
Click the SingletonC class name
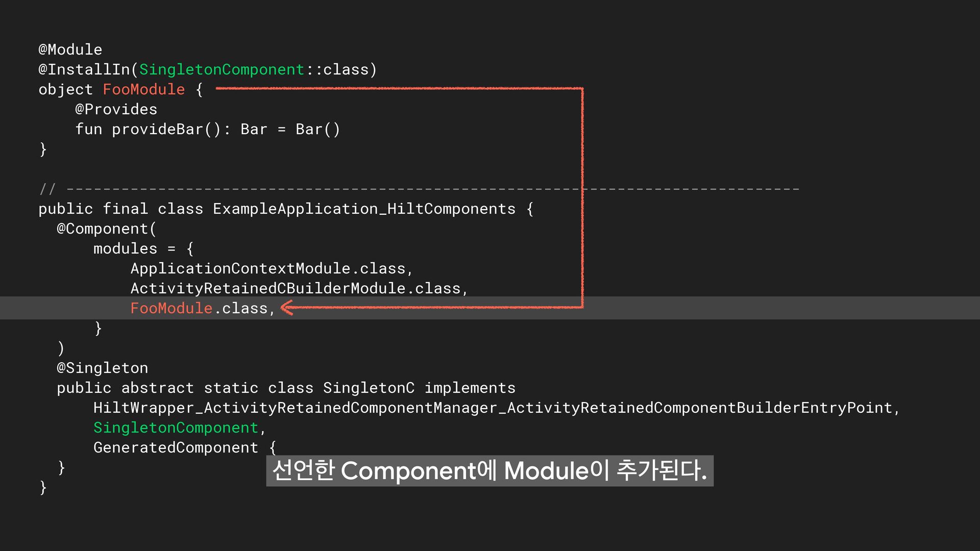369,388
